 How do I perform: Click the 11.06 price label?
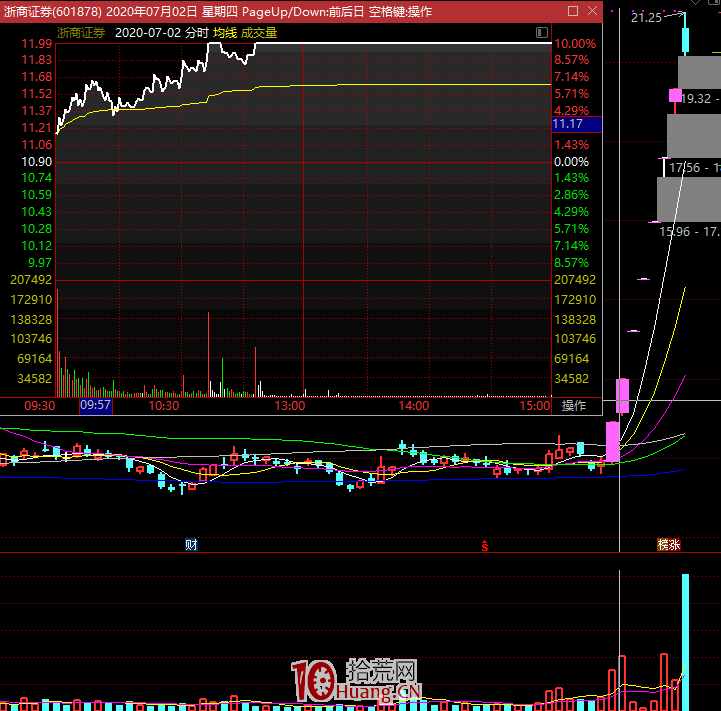click(x=37, y=144)
